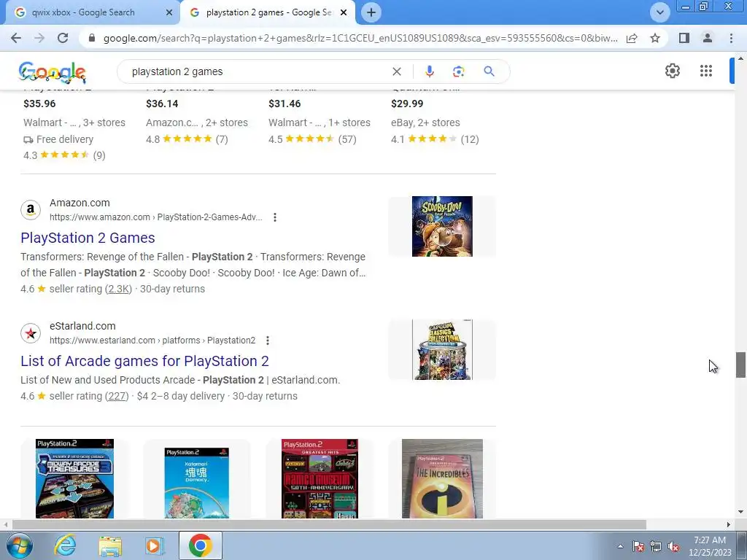
Task: Click the scroll right arrow
Action: 728,524
